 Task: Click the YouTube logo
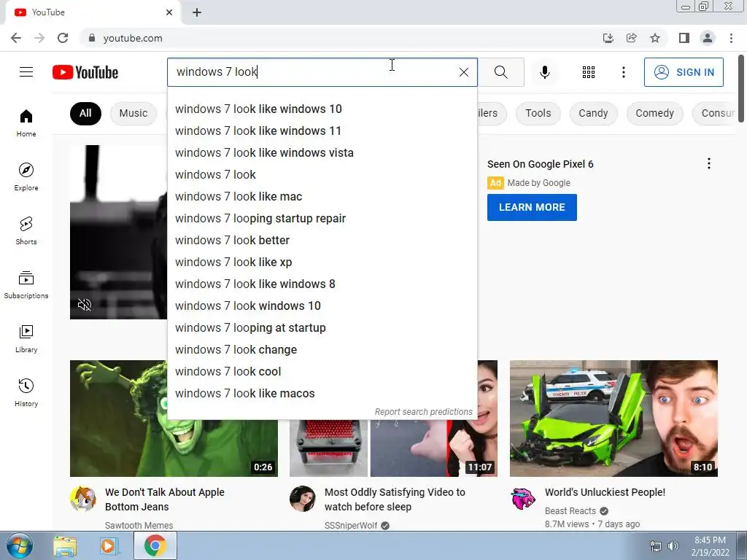[x=85, y=72]
